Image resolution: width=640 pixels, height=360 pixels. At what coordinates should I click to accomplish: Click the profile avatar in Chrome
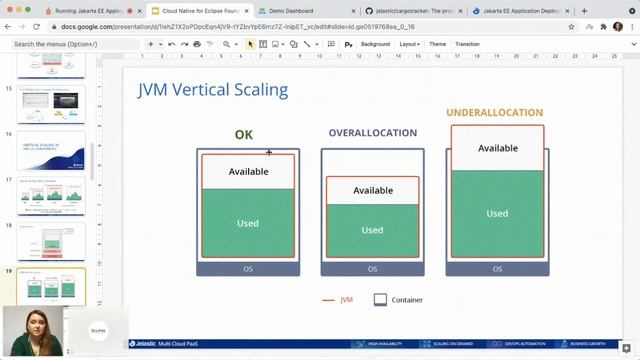(618, 27)
